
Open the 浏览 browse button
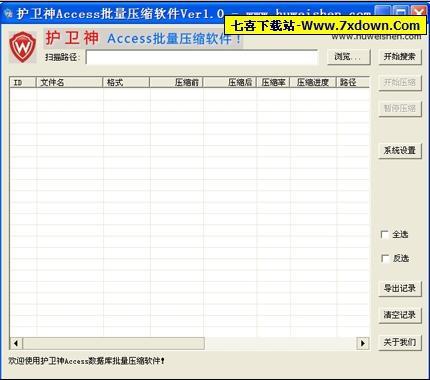pos(348,57)
